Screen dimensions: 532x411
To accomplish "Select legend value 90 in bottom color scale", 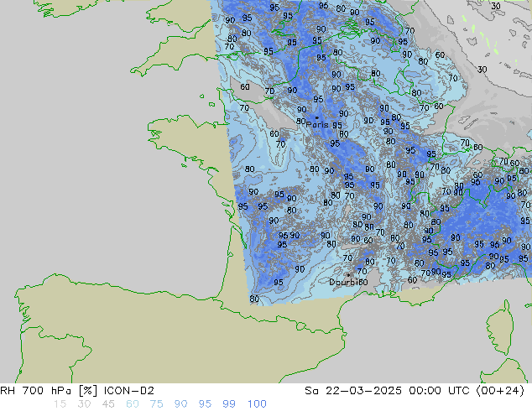I will (x=180, y=404).
